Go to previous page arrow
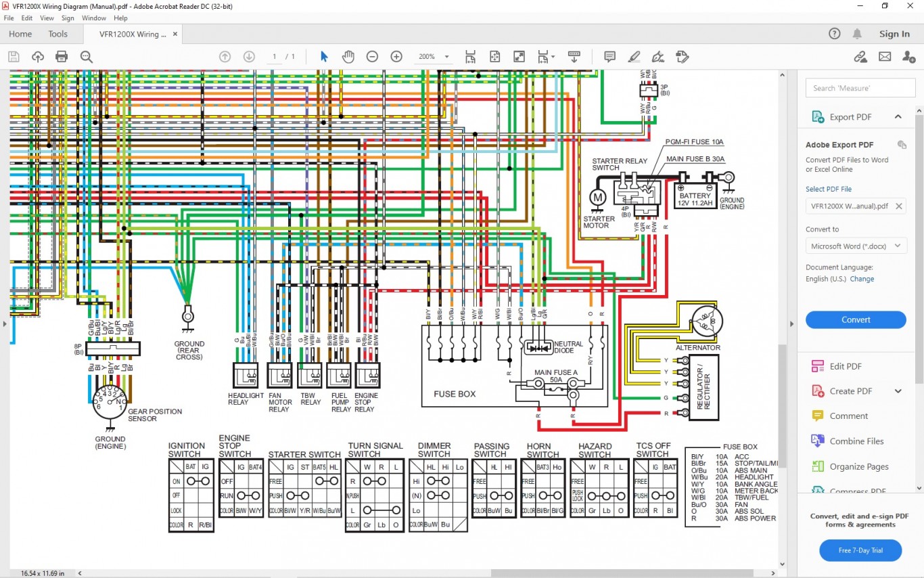Viewport: 924px width, 578px height. coord(225,57)
